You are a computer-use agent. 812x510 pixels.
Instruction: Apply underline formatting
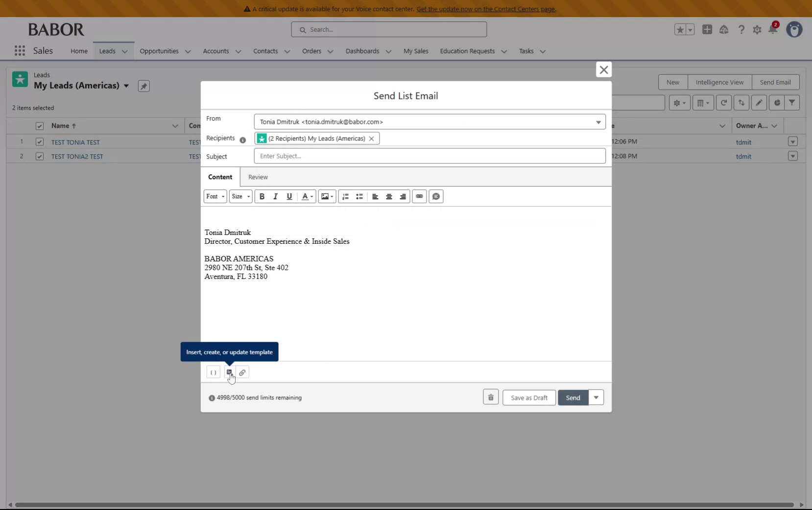(289, 196)
